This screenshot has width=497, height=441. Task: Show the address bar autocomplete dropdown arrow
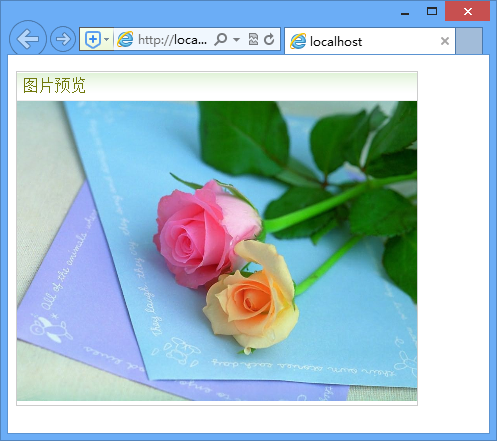236,40
